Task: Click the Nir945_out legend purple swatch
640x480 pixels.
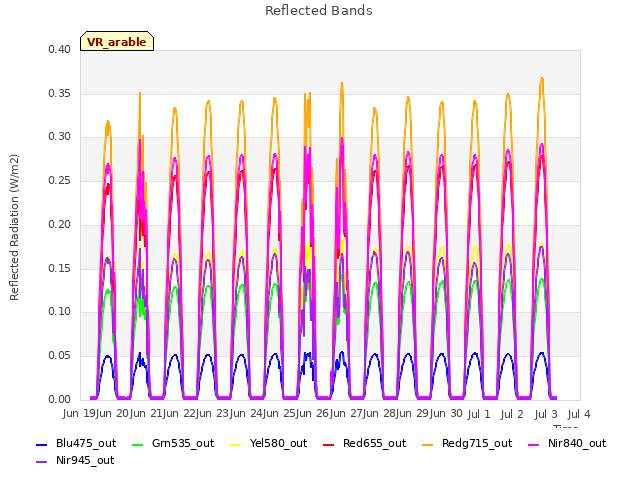Action: tap(42, 462)
